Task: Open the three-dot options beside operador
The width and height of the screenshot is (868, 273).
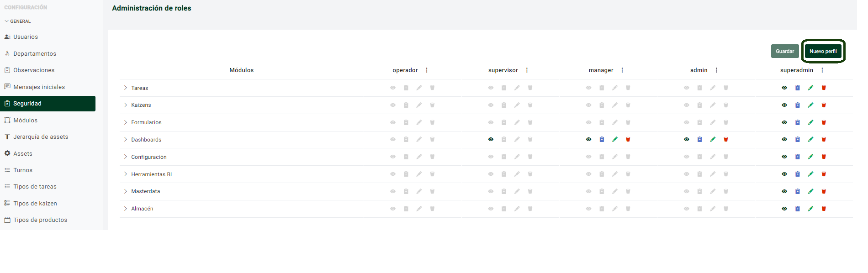Action: [x=427, y=70]
